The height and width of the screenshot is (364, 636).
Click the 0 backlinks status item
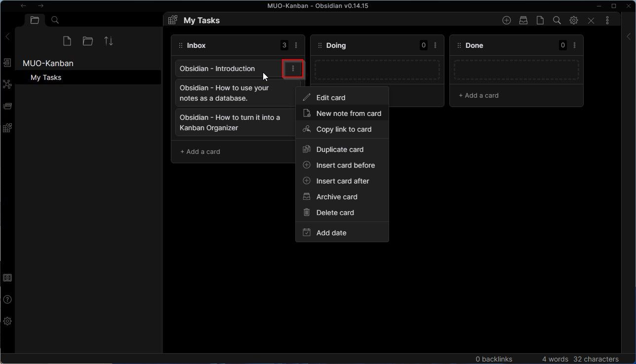pos(494,359)
